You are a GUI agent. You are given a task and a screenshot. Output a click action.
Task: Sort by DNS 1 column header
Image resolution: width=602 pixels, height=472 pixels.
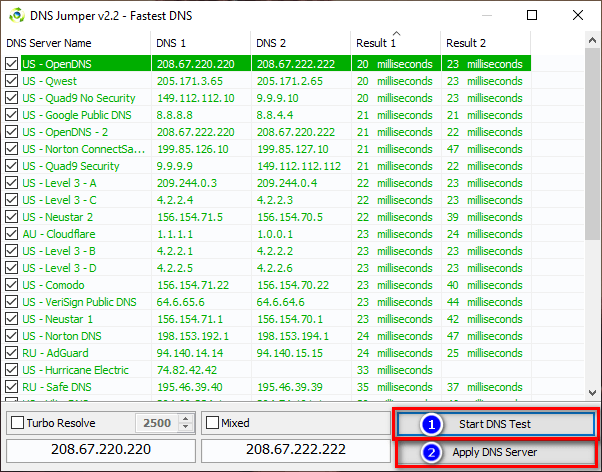201,43
